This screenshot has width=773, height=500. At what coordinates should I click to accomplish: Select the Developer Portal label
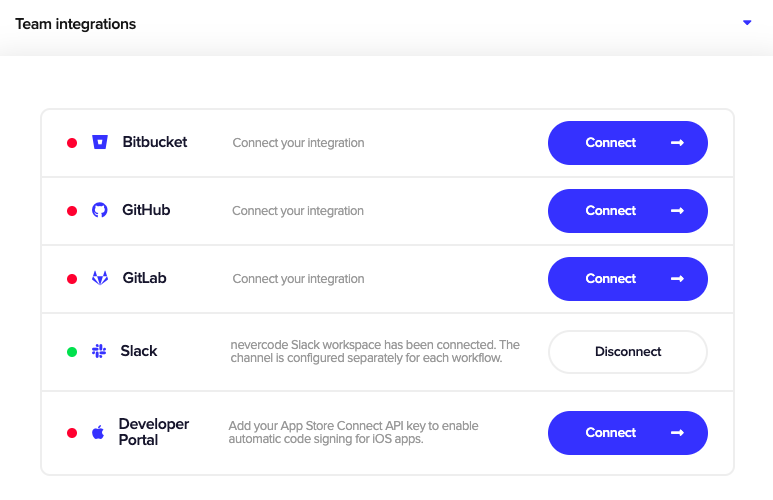coord(154,432)
